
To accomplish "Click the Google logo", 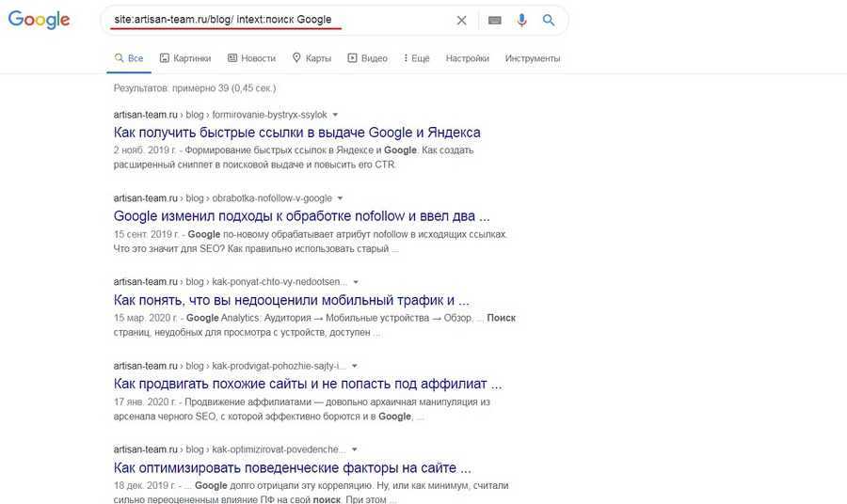I will 40,20.
